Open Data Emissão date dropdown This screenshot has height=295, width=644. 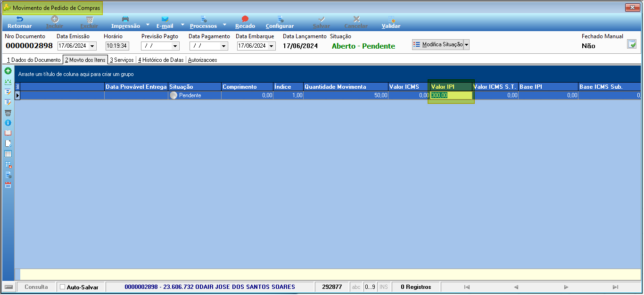(x=92, y=46)
